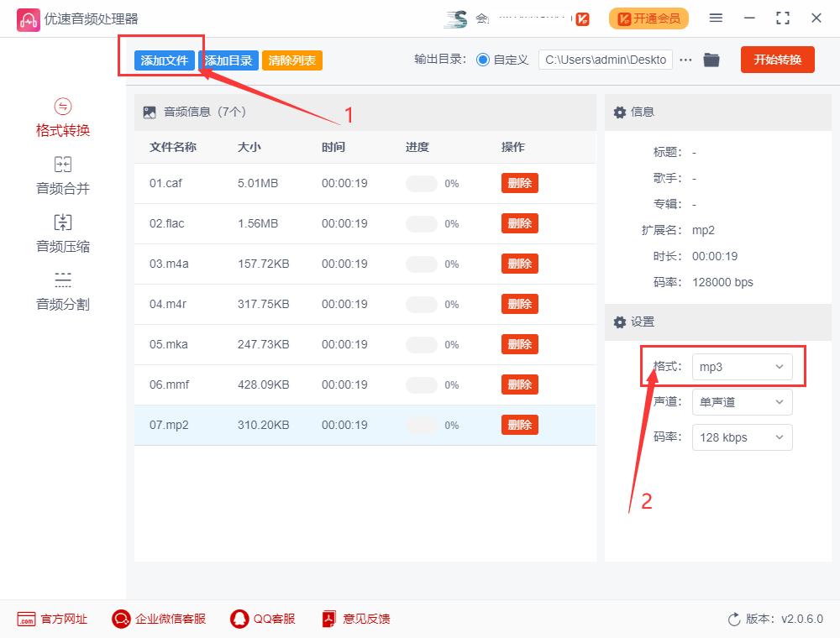Viewport: 840px width, 638px height.
Task: Click the folder browse icon near output directory
Action: 711,59
